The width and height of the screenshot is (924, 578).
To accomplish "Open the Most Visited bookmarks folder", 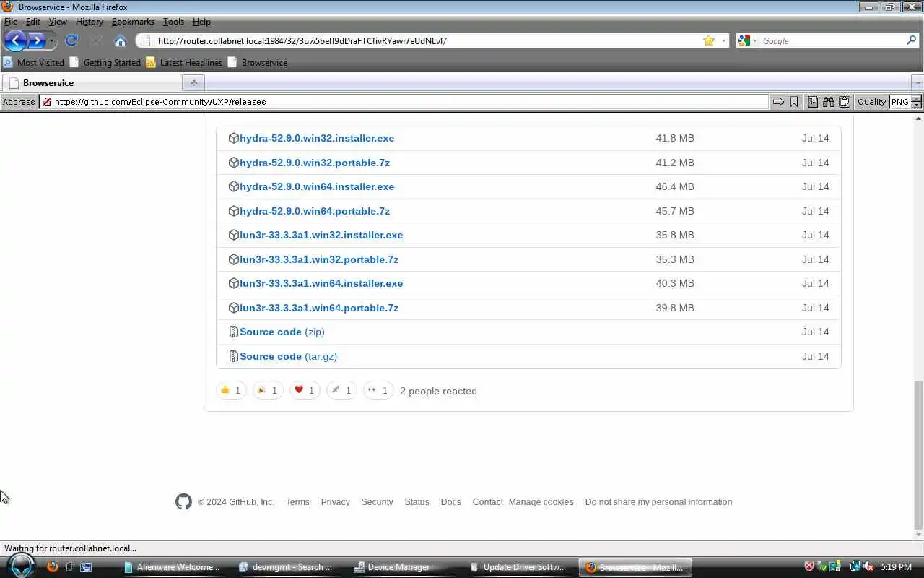I will (x=33, y=62).
